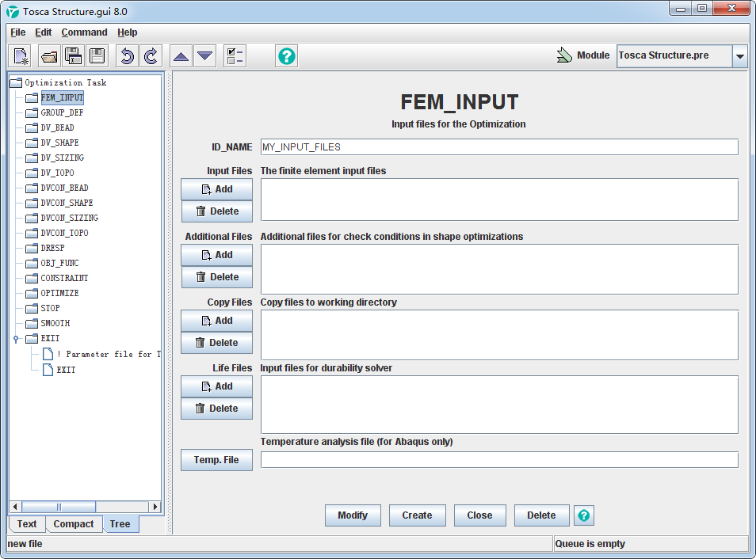Add an Additional Files entry
Screen dimensions: 756x559
click(x=216, y=255)
